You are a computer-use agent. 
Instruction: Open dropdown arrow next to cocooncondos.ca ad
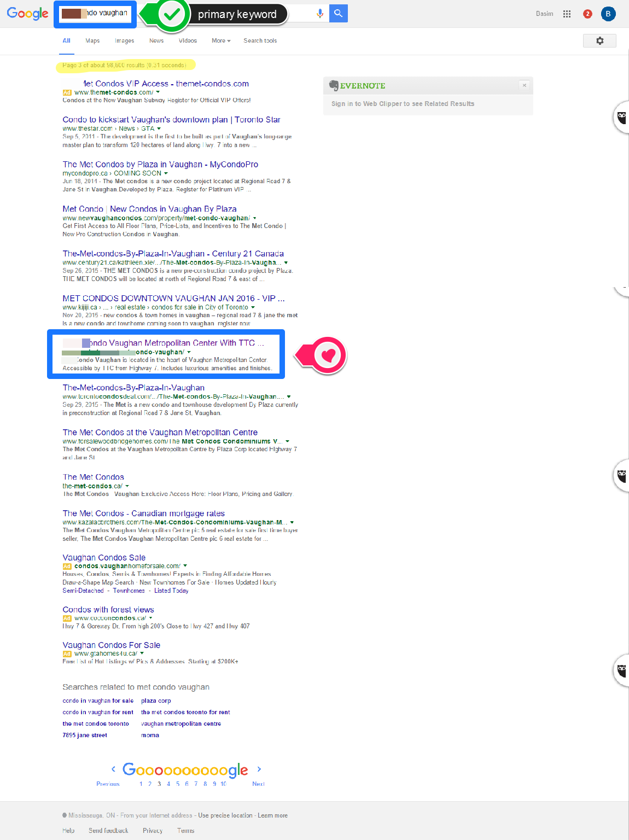[x=150, y=618]
